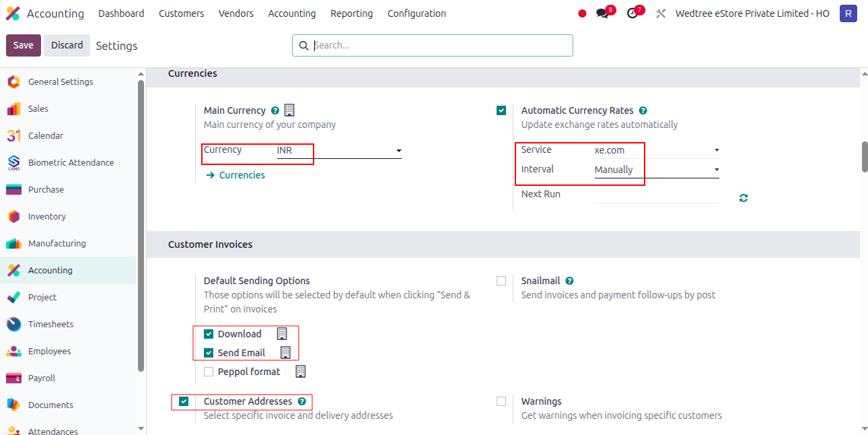The height and width of the screenshot is (435, 868).
Task: Click the Accounting app logo in header
Action: click(x=13, y=13)
